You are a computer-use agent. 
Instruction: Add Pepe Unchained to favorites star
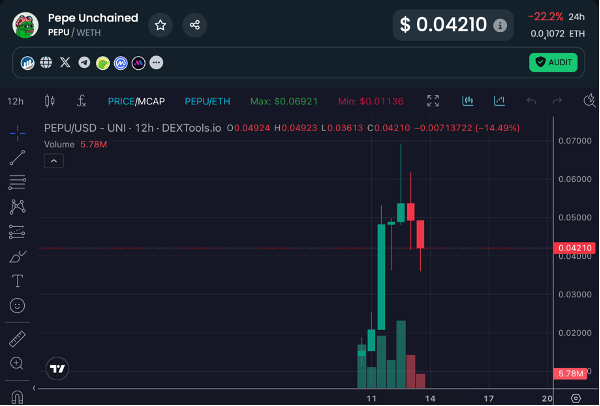(x=160, y=25)
